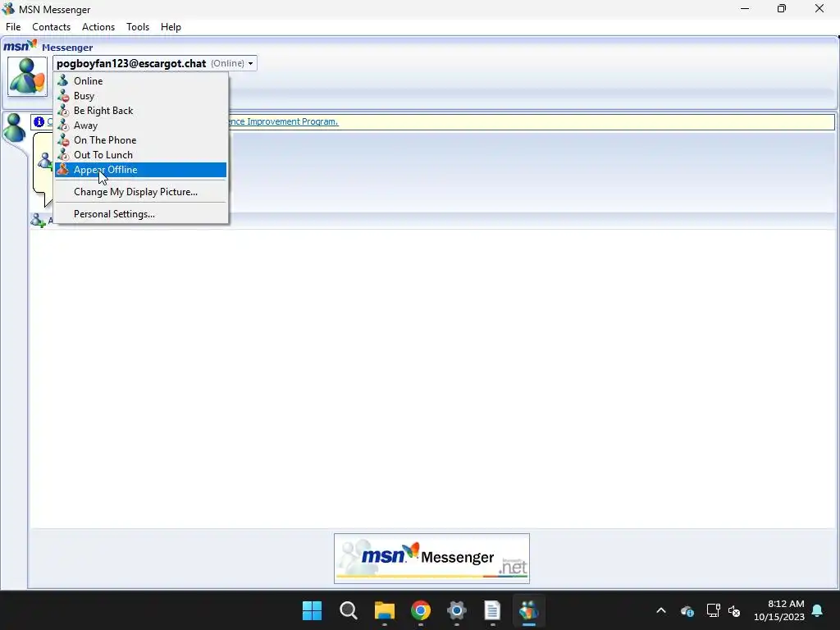This screenshot has width=840, height=630.
Task: Click the Out To Lunch status icon
Action: point(63,155)
